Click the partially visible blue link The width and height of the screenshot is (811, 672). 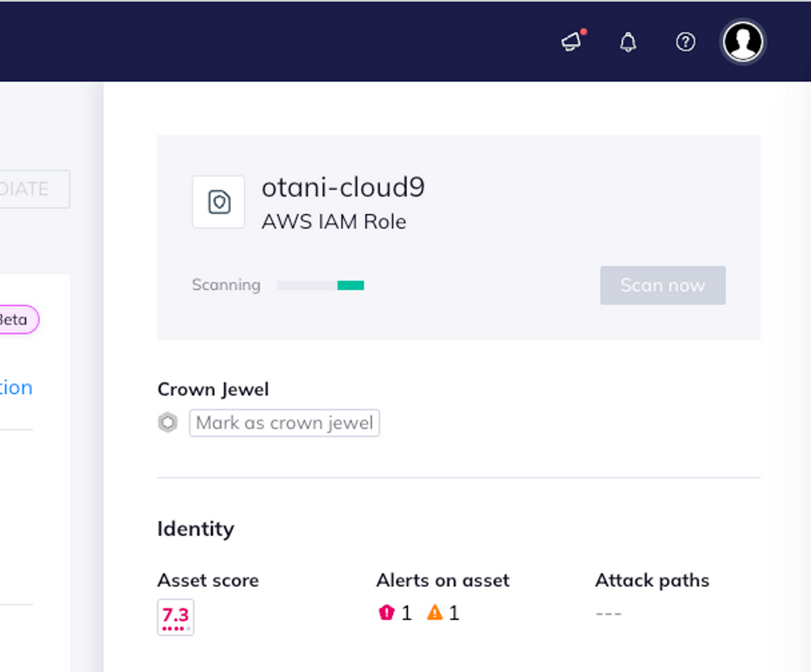16,388
